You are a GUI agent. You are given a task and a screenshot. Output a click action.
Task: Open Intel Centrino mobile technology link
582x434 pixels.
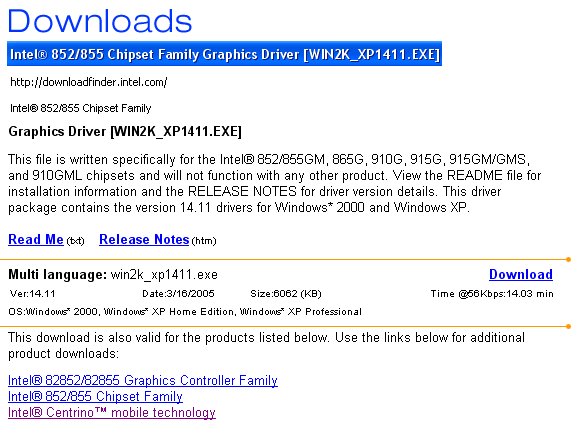pos(112,412)
